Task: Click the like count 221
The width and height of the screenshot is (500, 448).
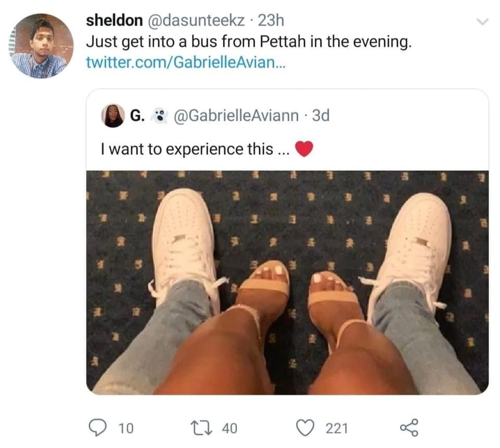Action: pos(336,428)
